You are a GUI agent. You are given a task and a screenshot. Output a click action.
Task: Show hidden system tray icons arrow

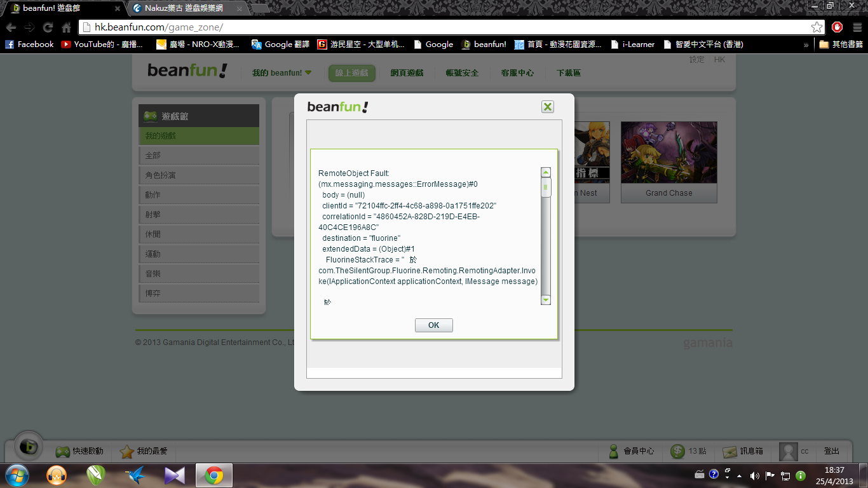(x=738, y=475)
